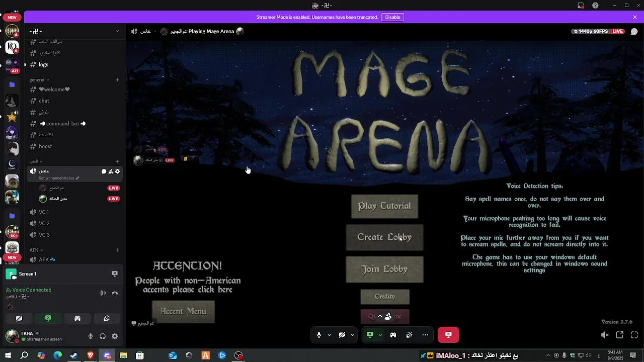Viewport: 644px width, 362px height.
Task: Click green screen share icon in control bar
Action: [370, 335]
